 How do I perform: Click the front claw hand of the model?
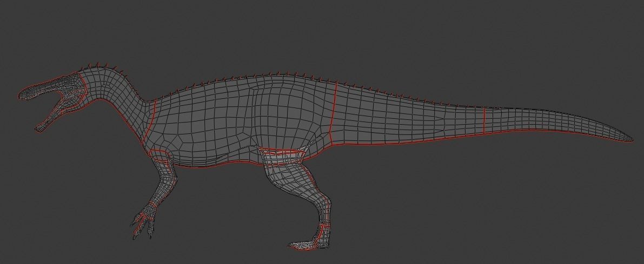[143, 222]
